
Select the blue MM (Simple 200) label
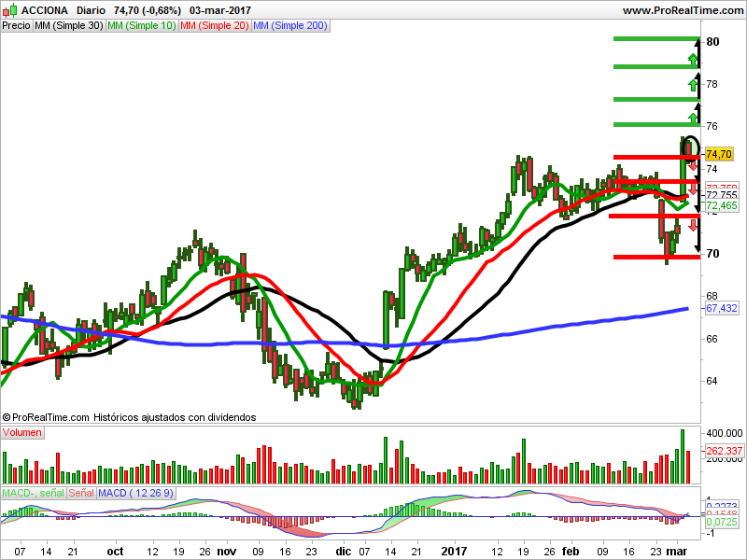pyautogui.click(x=290, y=25)
